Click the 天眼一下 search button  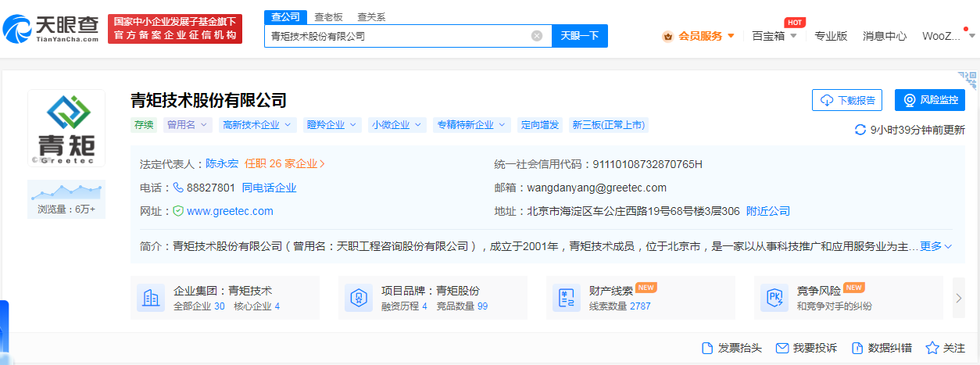pyautogui.click(x=580, y=36)
